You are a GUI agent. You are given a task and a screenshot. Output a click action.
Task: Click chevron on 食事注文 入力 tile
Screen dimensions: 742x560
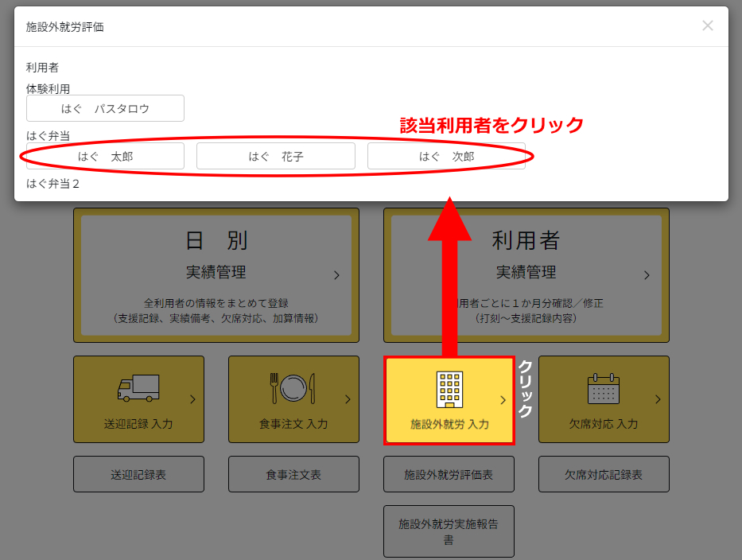pyautogui.click(x=348, y=399)
